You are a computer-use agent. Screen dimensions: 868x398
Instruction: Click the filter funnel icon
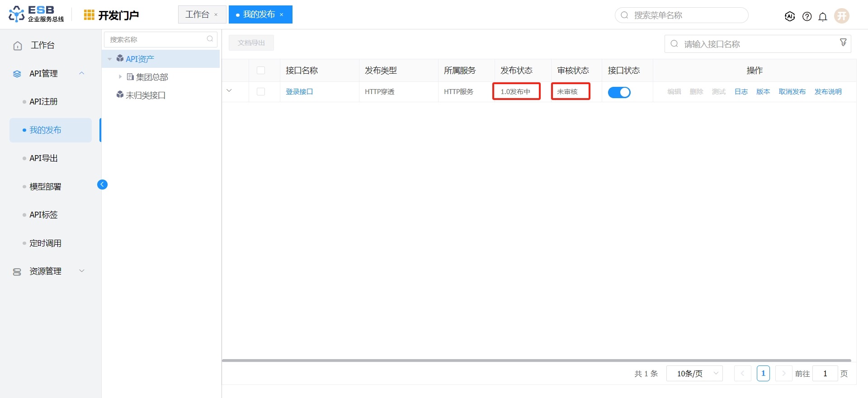click(x=843, y=43)
